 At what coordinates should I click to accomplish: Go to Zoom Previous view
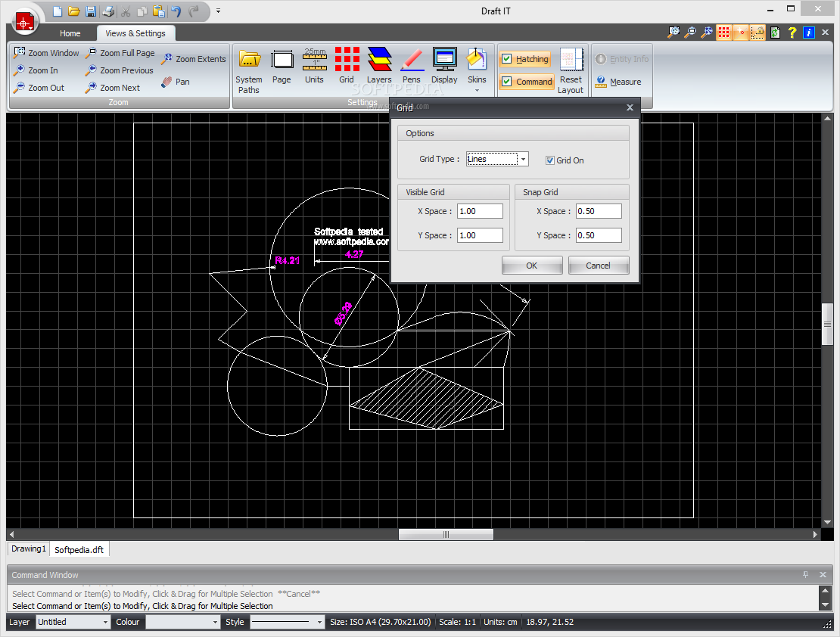[x=120, y=70]
